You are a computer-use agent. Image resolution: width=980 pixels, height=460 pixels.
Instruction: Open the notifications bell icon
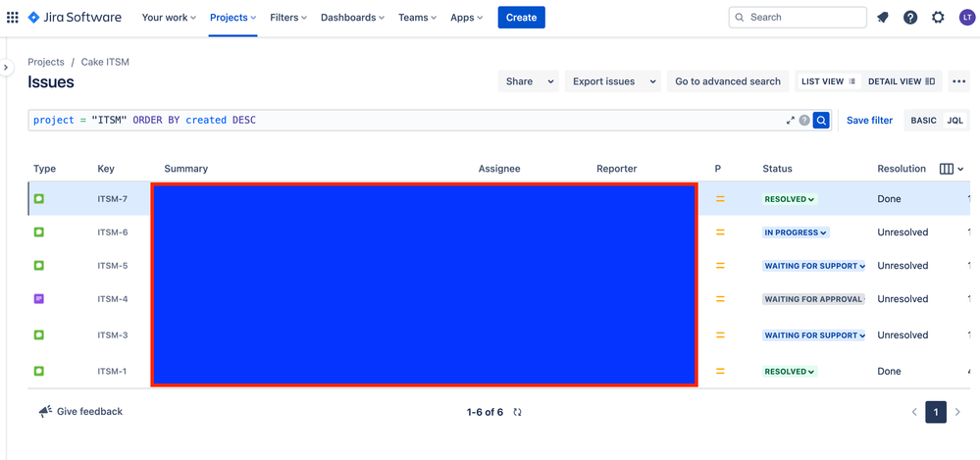[x=883, y=18]
